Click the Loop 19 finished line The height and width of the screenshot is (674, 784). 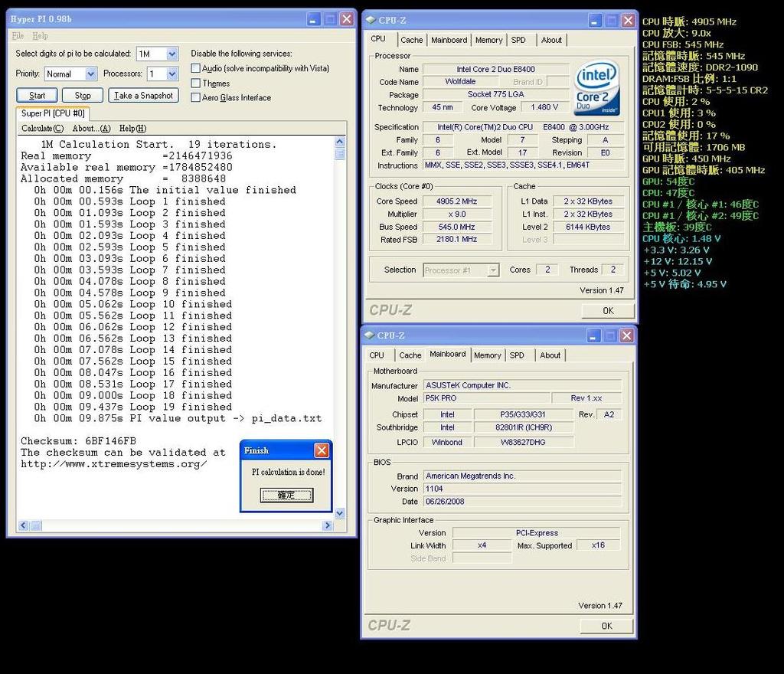133,407
